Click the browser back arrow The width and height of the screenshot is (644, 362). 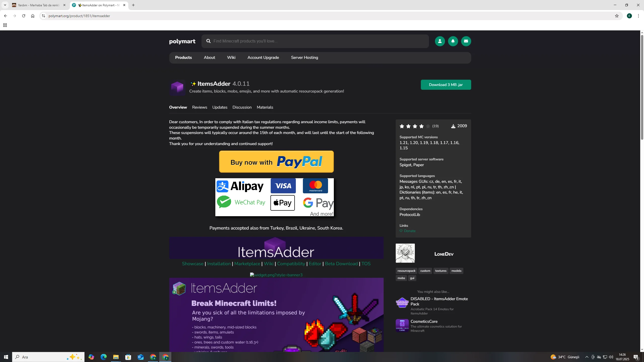point(6,16)
